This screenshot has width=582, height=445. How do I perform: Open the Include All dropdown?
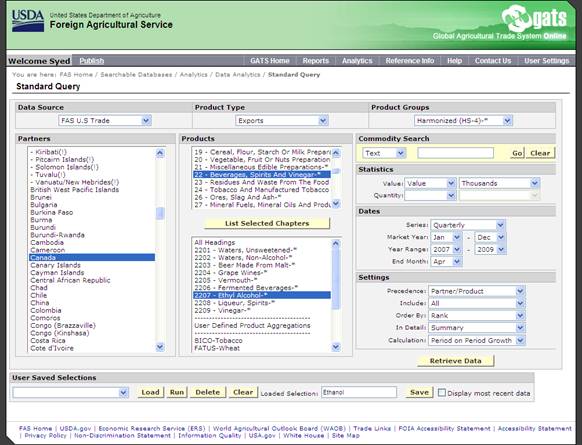(477, 304)
